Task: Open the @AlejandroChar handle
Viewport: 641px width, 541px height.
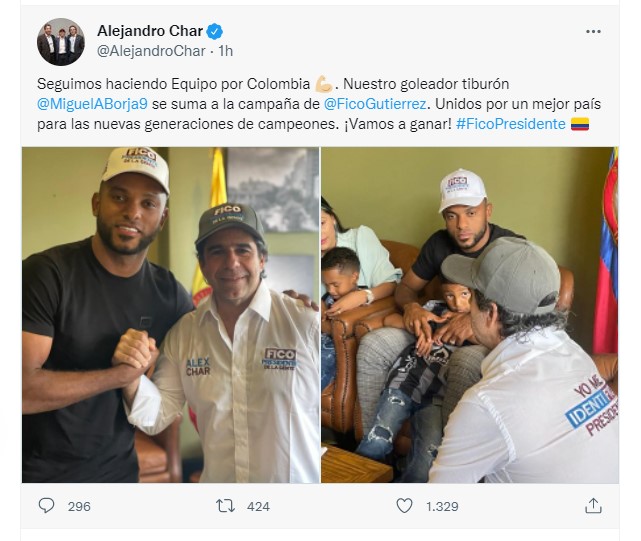Action: (151, 51)
